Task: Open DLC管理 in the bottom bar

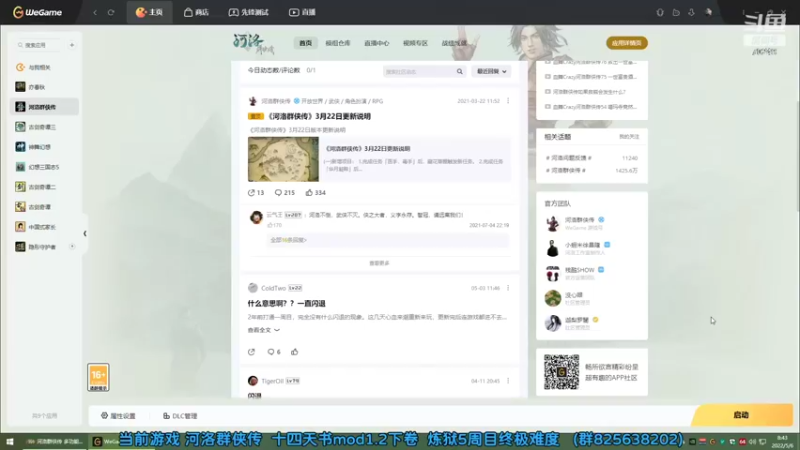Action: click(180, 416)
